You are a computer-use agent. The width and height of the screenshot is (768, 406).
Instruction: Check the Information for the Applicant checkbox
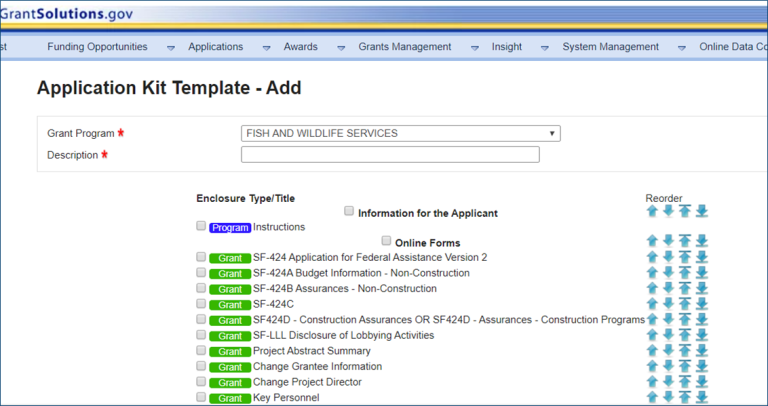[x=349, y=212]
